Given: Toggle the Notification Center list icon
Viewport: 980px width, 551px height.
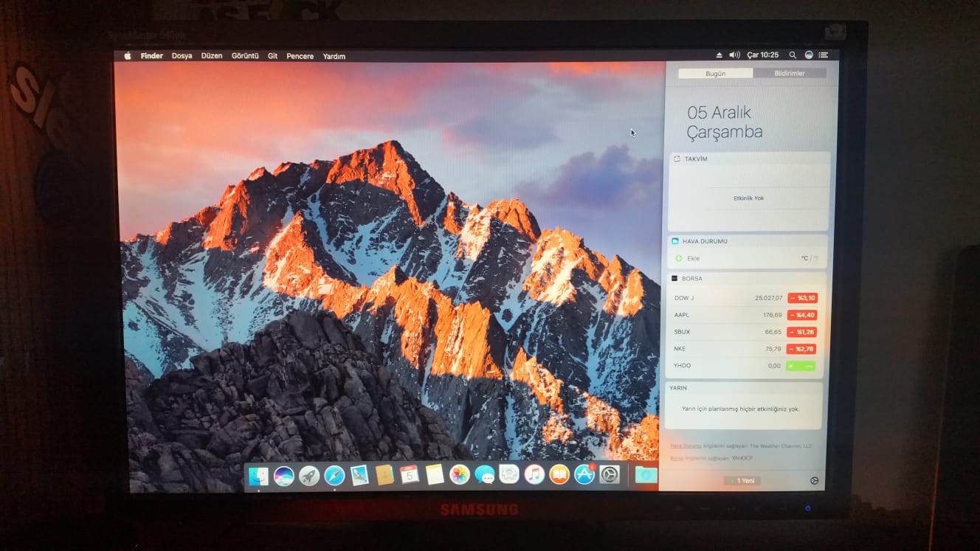Looking at the screenshot, I should coord(824,55).
